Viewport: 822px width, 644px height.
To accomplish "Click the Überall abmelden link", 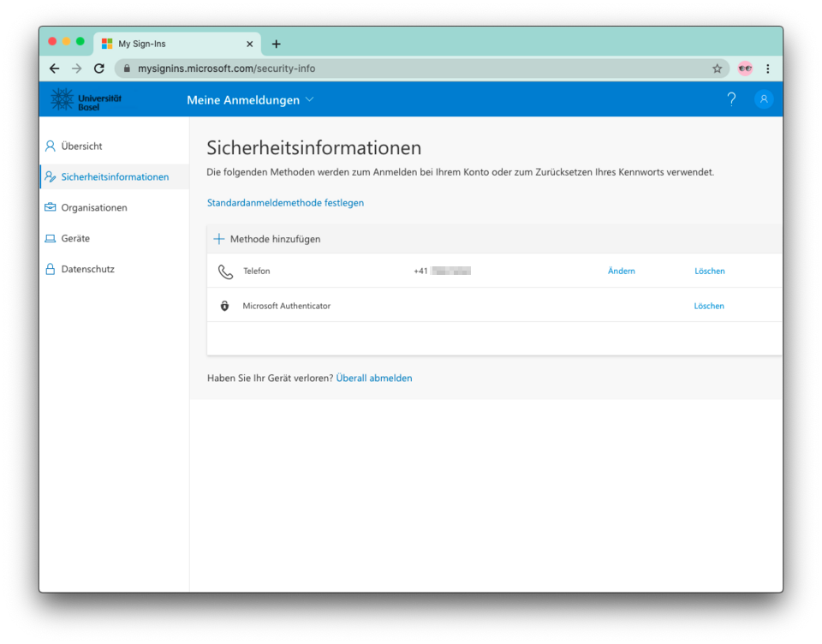I will [373, 378].
